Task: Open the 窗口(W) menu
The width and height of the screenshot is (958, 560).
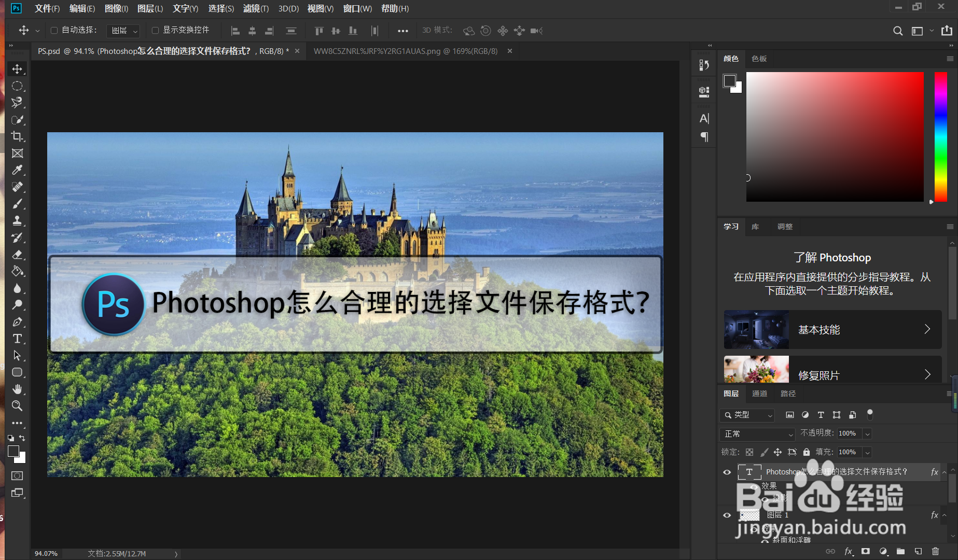Action: (357, 8)
